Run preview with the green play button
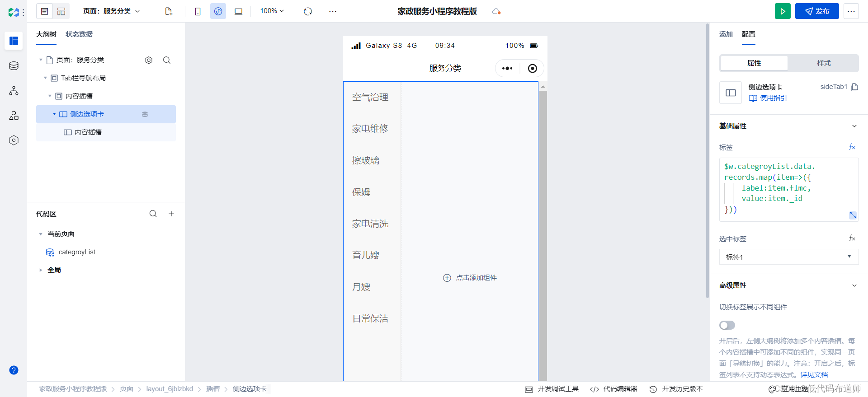This screenshot has width=868, height=397. tap(783, 11)
